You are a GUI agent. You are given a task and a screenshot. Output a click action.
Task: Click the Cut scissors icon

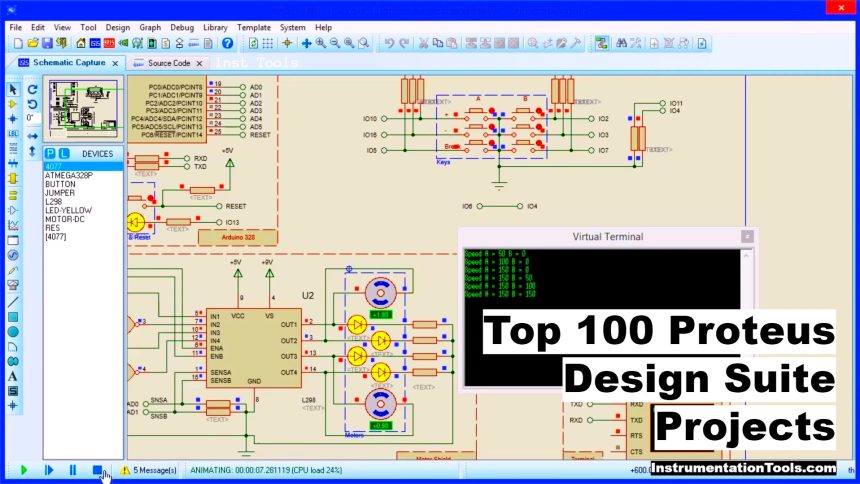tap(423, 43)
